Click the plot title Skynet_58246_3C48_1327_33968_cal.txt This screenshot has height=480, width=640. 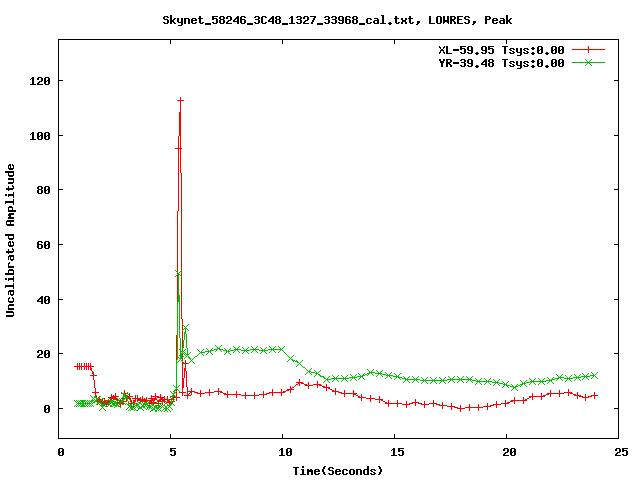click(x=337, y=20)
